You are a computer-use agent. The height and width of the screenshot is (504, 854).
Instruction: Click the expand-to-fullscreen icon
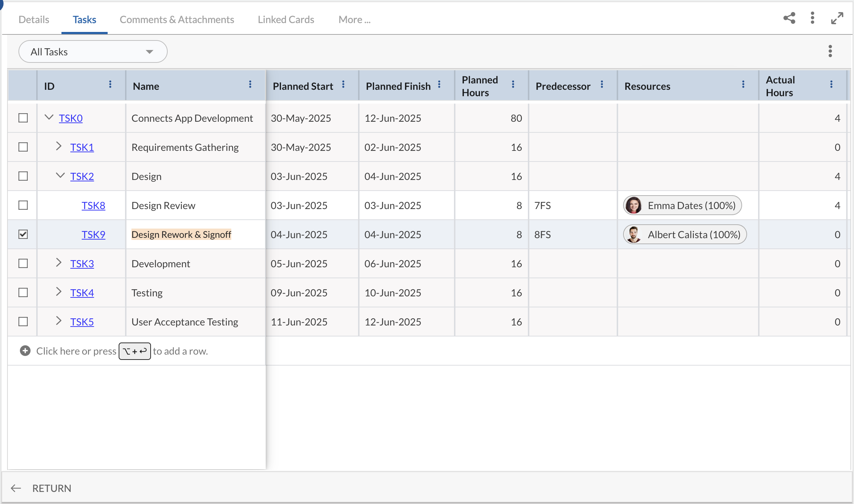click(837, 18)
